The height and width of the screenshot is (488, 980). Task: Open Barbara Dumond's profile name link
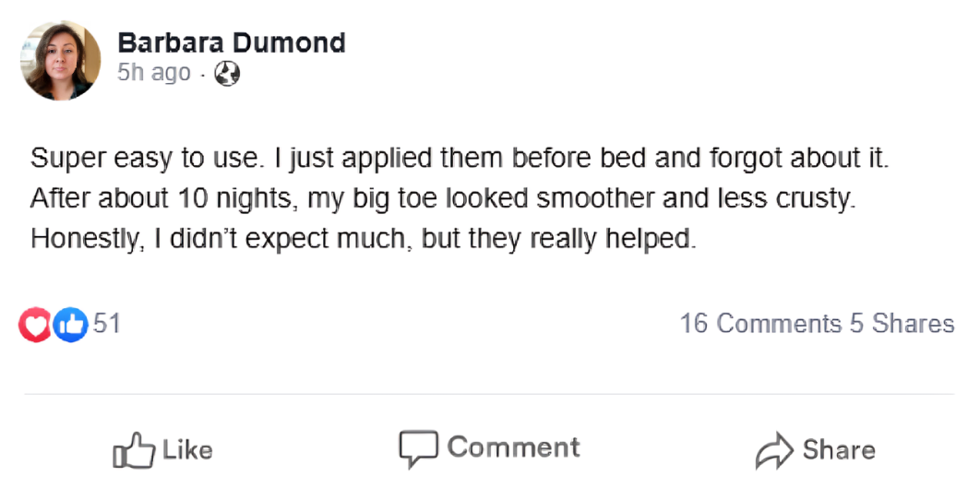click(231, 42)
